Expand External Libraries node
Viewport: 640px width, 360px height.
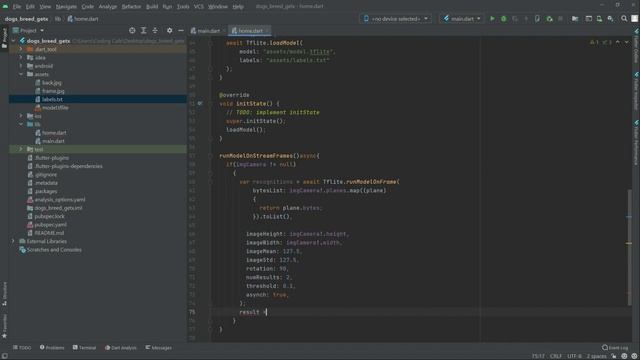[x=13, y=241]
